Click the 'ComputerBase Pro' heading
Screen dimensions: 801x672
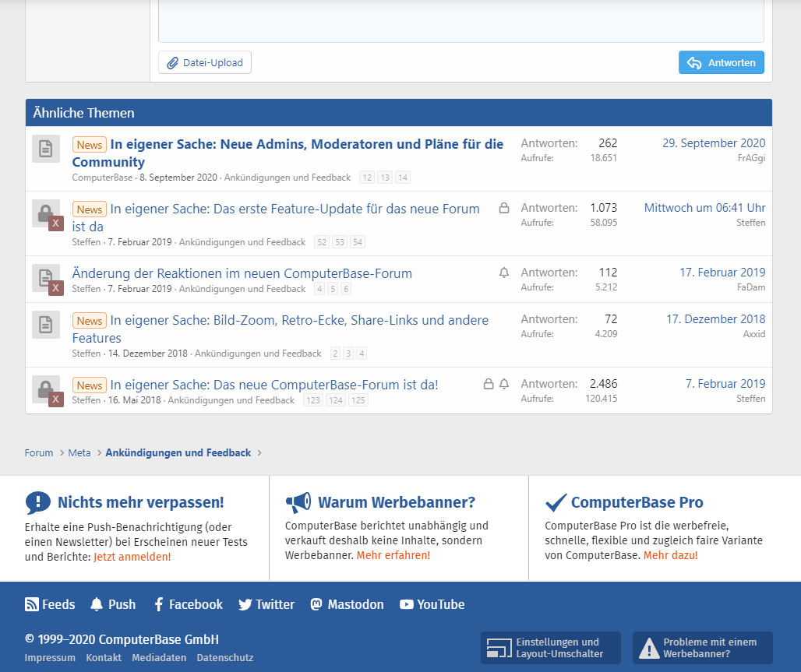click(x=637, y=502)
